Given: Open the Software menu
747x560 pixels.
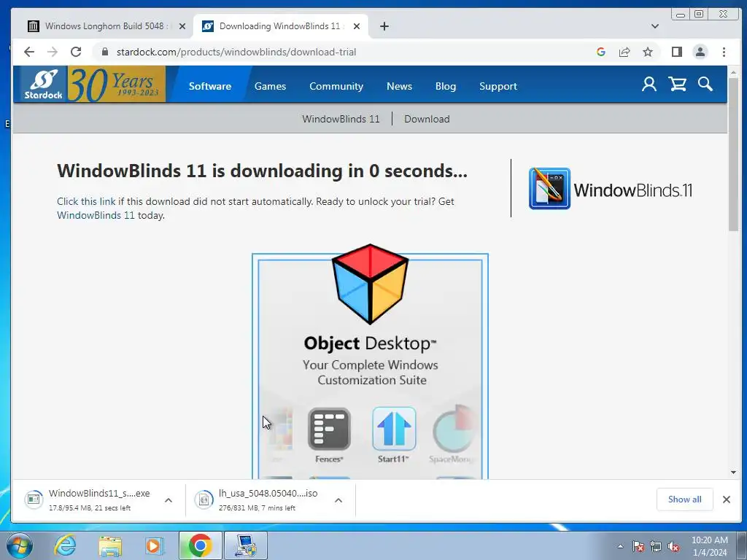Looking at the screenshot, I should coord(209,86).
